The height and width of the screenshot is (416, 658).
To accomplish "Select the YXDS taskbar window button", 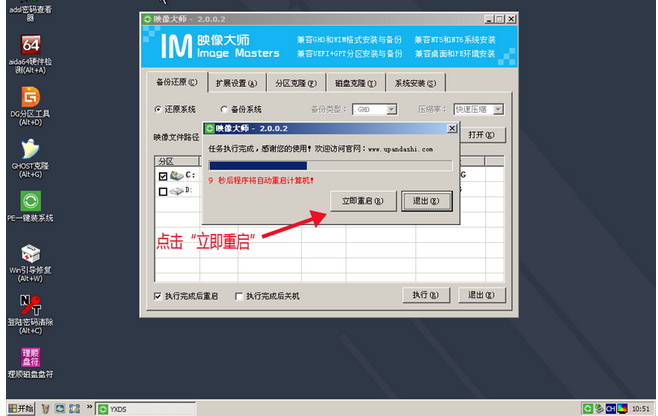I will pos(146,409).
